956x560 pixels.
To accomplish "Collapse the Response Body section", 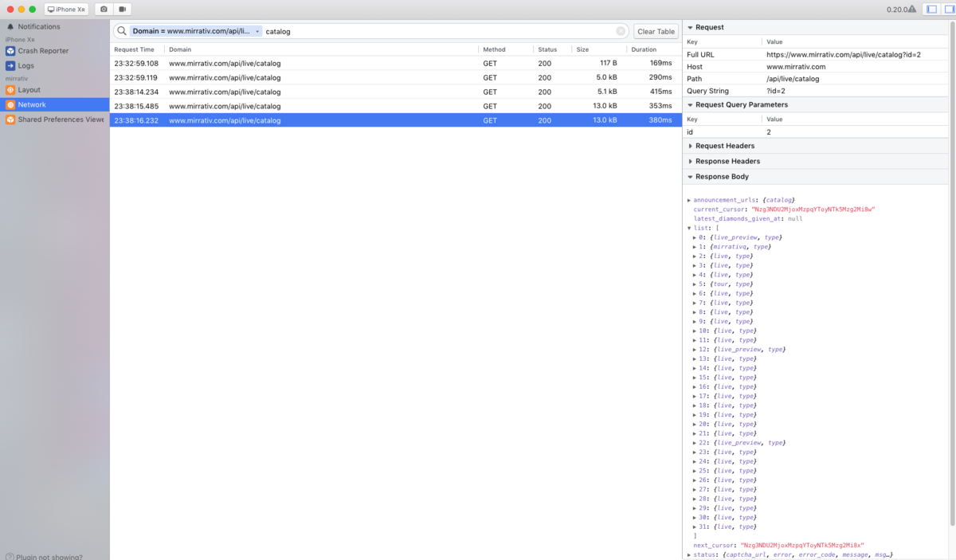I will point(691,177).
